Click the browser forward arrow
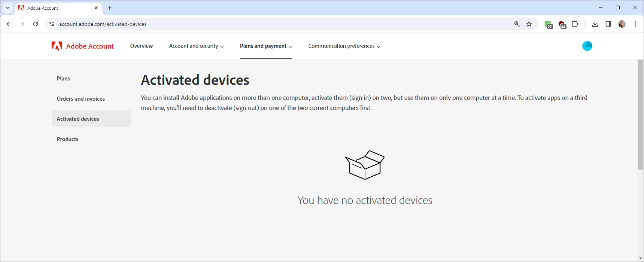The width and height of the screenshot is (644, 262). pyautogui.click(x=22, y=24)
